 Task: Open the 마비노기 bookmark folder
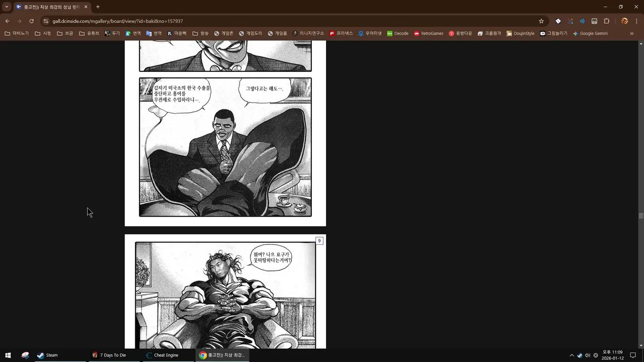(17, 34)
